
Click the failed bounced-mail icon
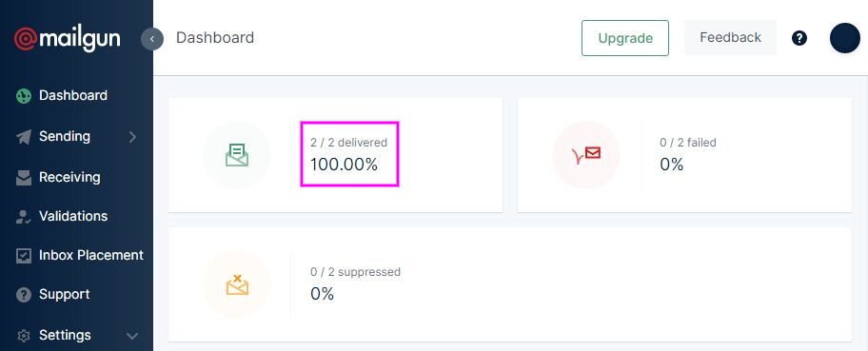click(x=586, y=155)
